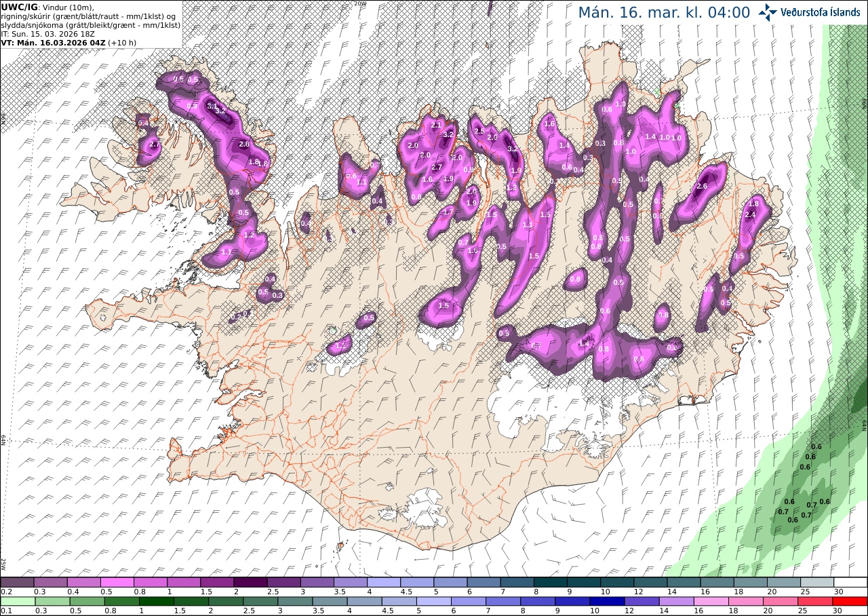This screenshot has width=868, height=616.
Task: Click the 'rigning/skúrir' legend description line
Action: coord(89,16)
